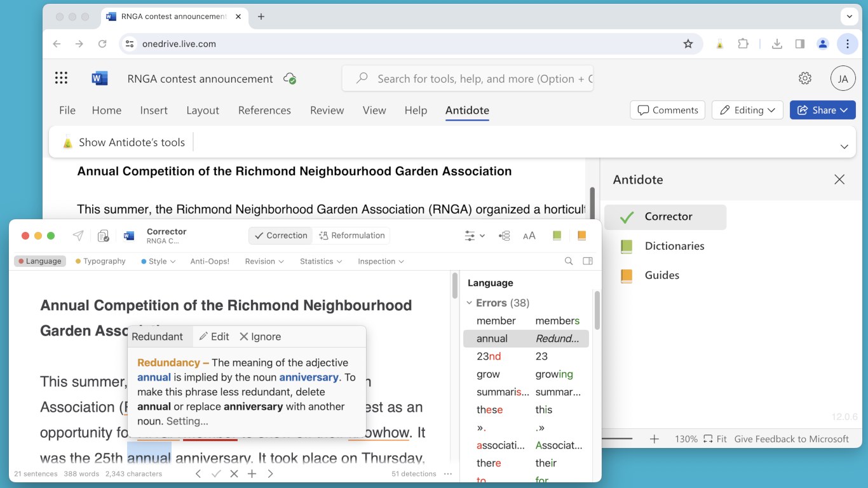Open the Style filter dropdown
This screenshot has width=868, height=488.
(157, 261)
